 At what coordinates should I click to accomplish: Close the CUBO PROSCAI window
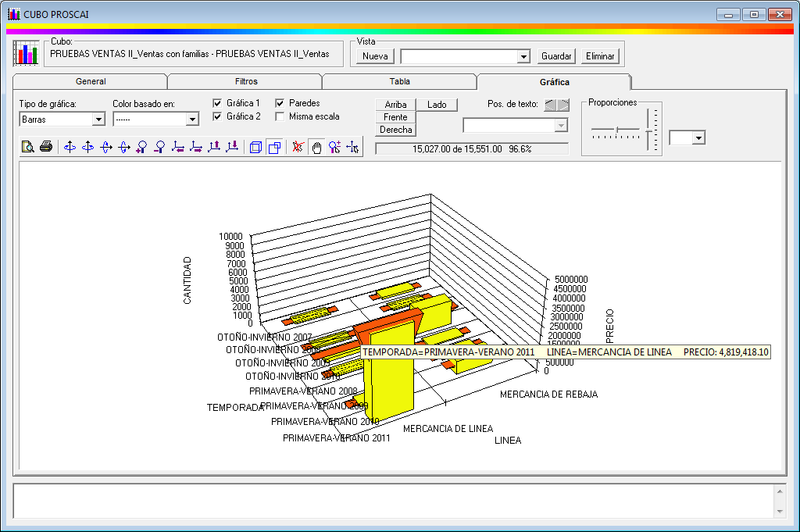[780, 14]
